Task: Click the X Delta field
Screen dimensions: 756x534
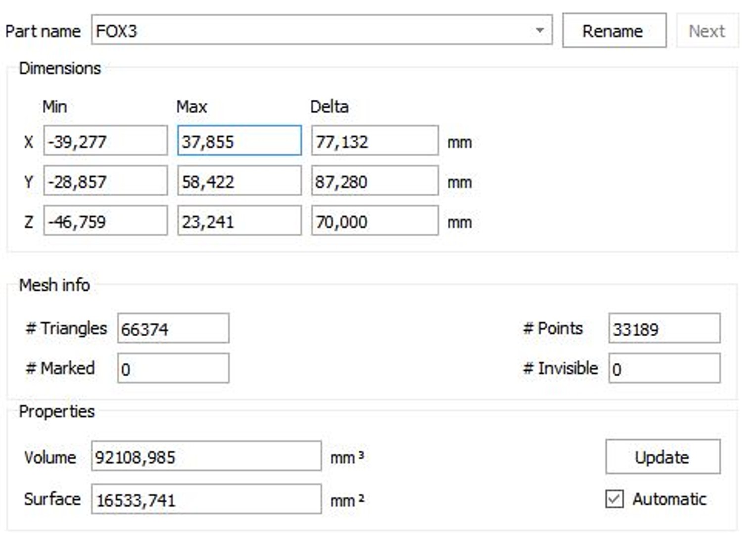Action: pos(375,141)
